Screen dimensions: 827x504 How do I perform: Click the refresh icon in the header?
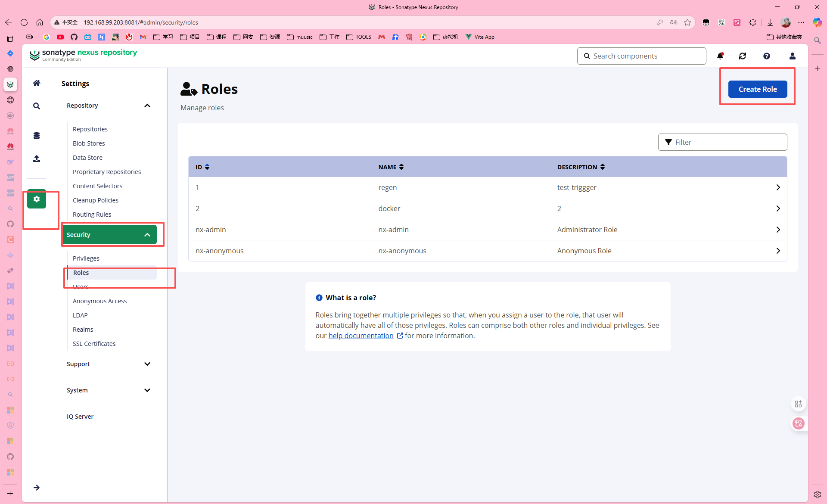[743, 56]
